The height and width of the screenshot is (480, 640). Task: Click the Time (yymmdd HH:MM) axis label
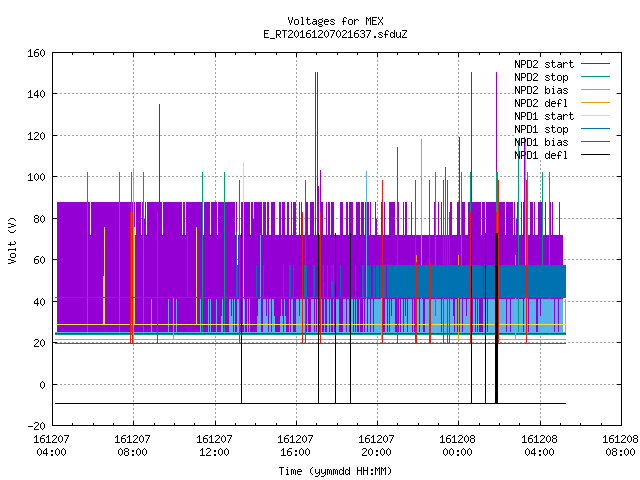(335, 471)
